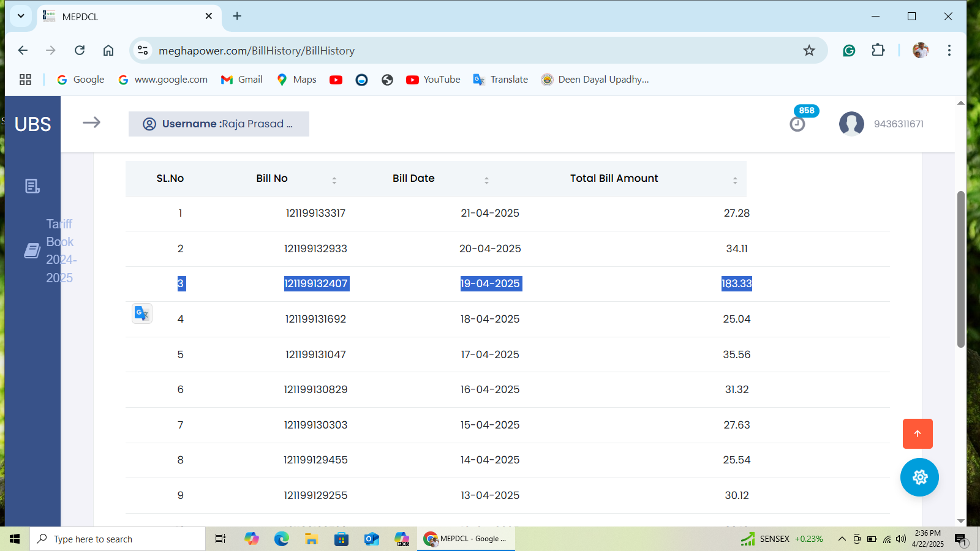This screenshot has width=980, height=551.
Task: Click the page vertical scrollbar thumb
Action: tap(960, 269)
